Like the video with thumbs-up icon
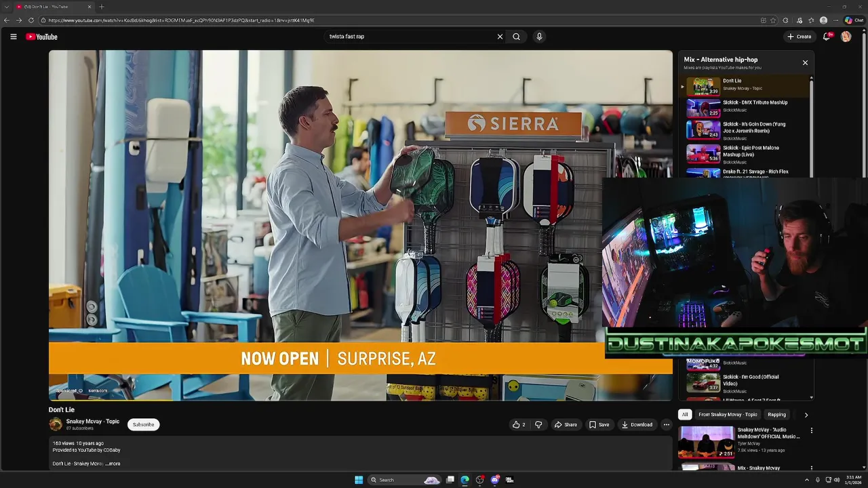This screenshot has width=868, height=488. click(x=519, y=425)
